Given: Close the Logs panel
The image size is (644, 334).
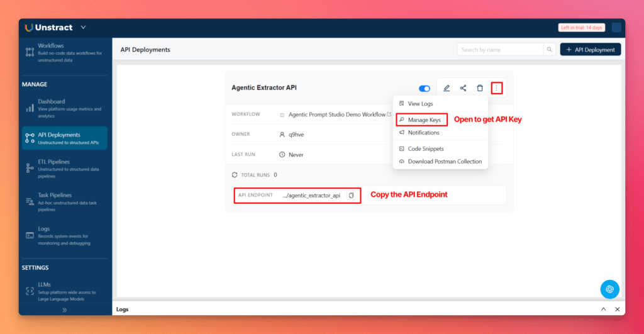Looking at the screenshot, I should point(617,309).
